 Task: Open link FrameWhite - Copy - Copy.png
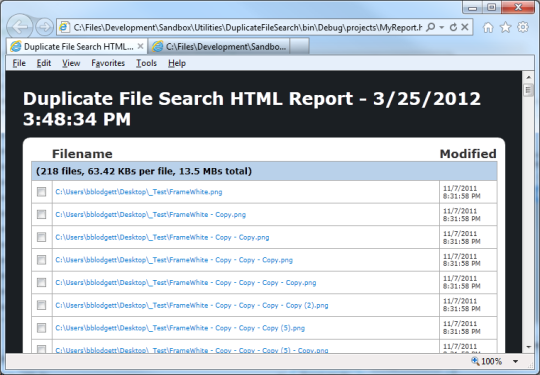point(162,237)
